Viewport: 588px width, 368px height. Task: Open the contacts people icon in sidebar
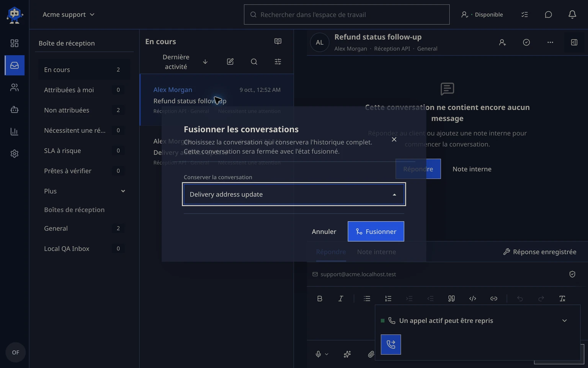click(x=14, y=87)
